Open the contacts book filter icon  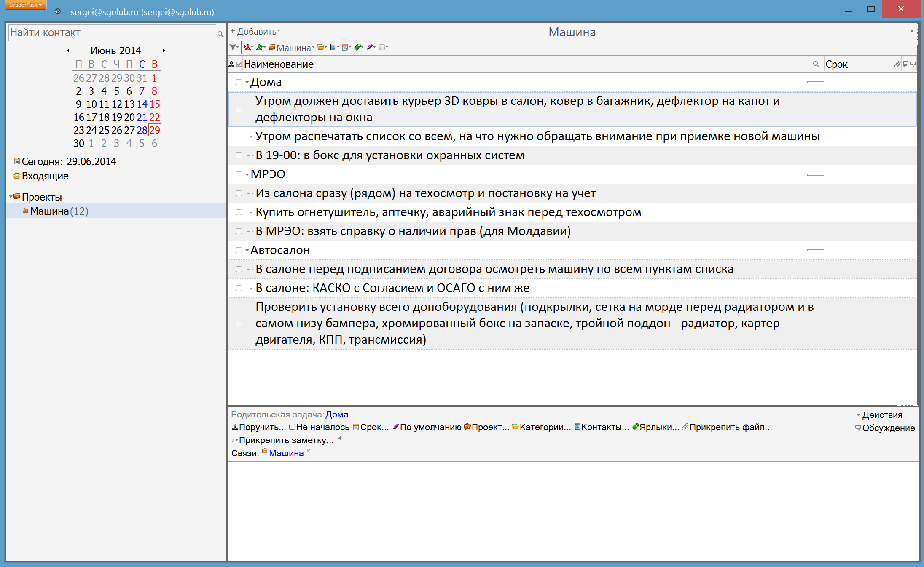(333, 47)
